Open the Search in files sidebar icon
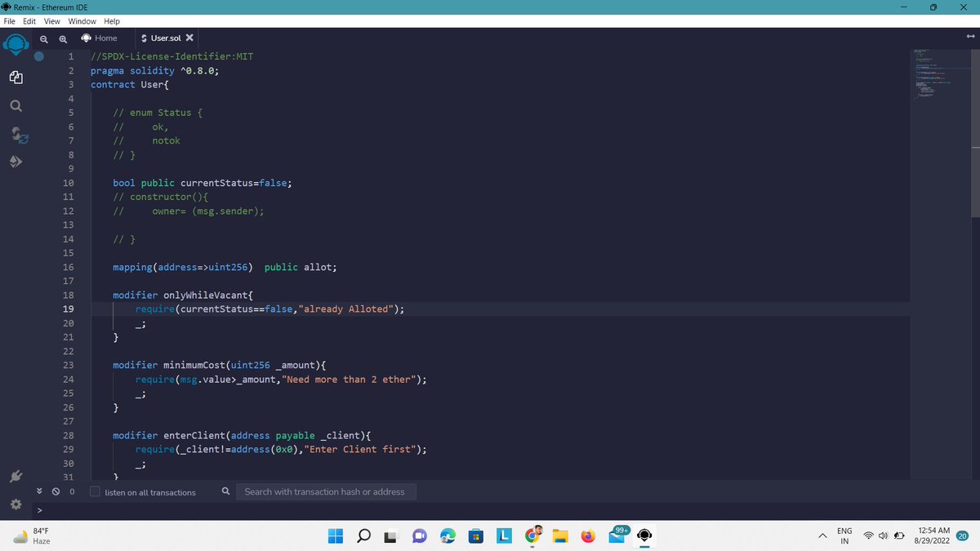 [16, 106]
